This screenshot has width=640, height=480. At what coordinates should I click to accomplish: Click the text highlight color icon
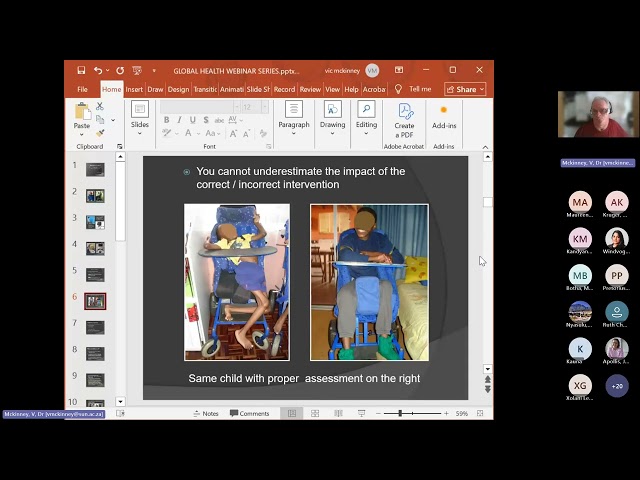coord(167,133)
